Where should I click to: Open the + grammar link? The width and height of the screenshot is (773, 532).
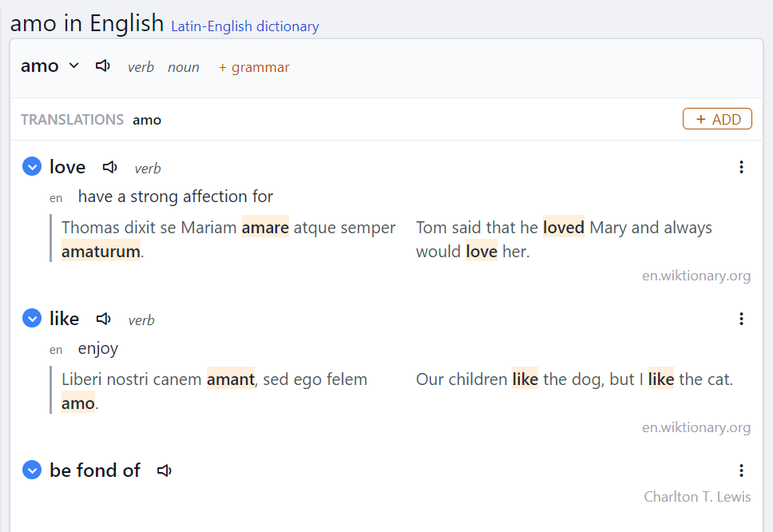pyautogui.click(x=254, y=67)
